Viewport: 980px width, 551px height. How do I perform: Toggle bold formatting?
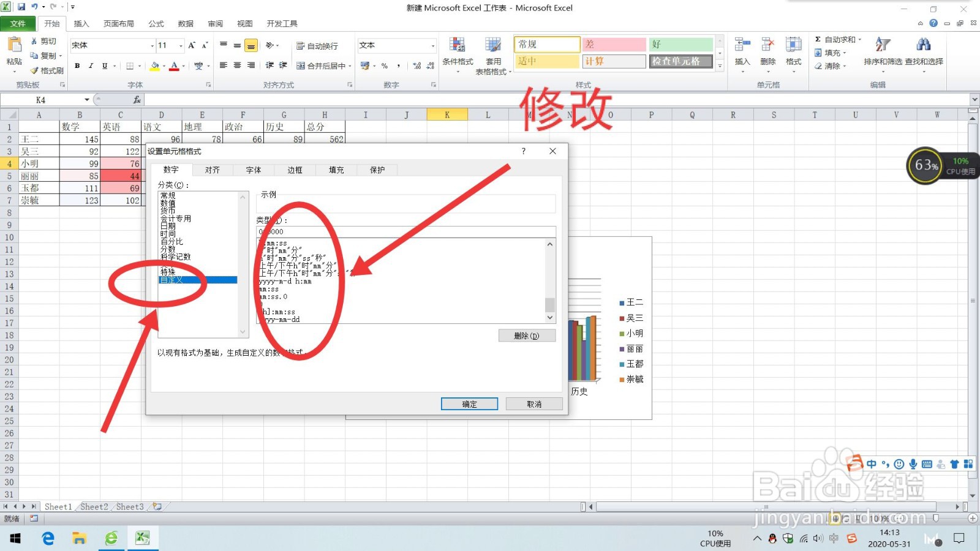[77, 66]
